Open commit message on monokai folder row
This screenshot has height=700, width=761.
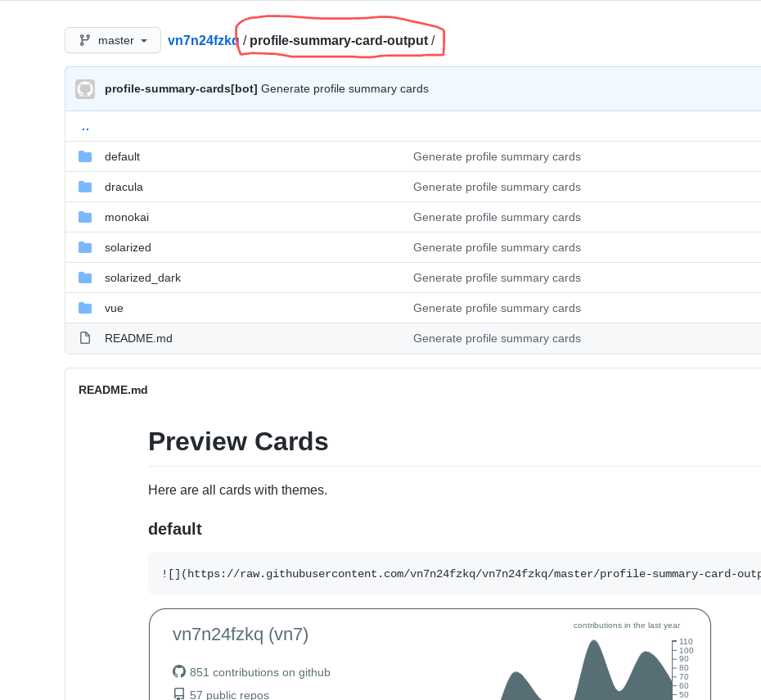[497, 217]
